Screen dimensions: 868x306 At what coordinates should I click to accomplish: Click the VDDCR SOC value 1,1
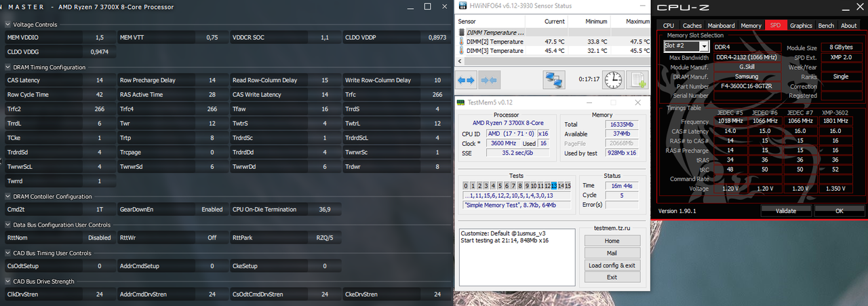tap(325, 37)
